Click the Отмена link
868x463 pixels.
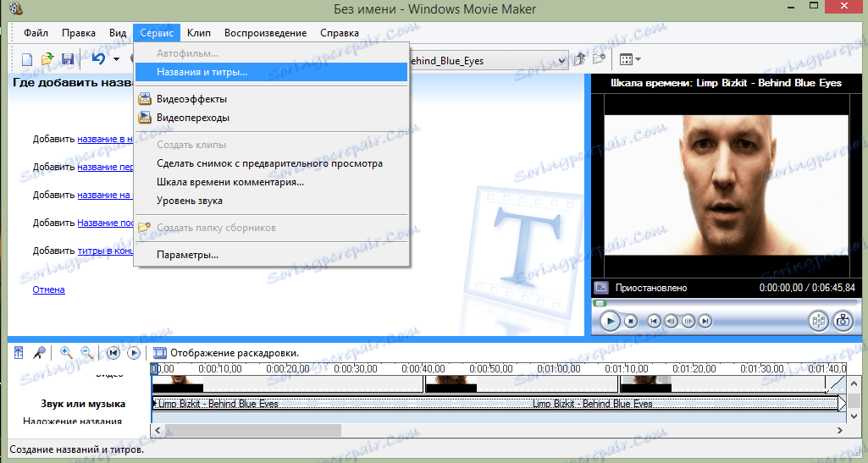(x=49, y=289)
